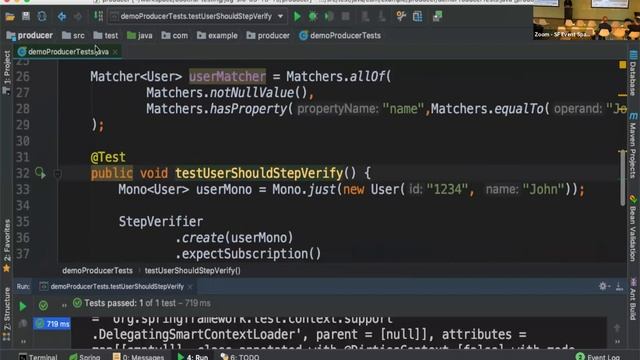Select the 719 ms test result row

click(x=52, y=324)
